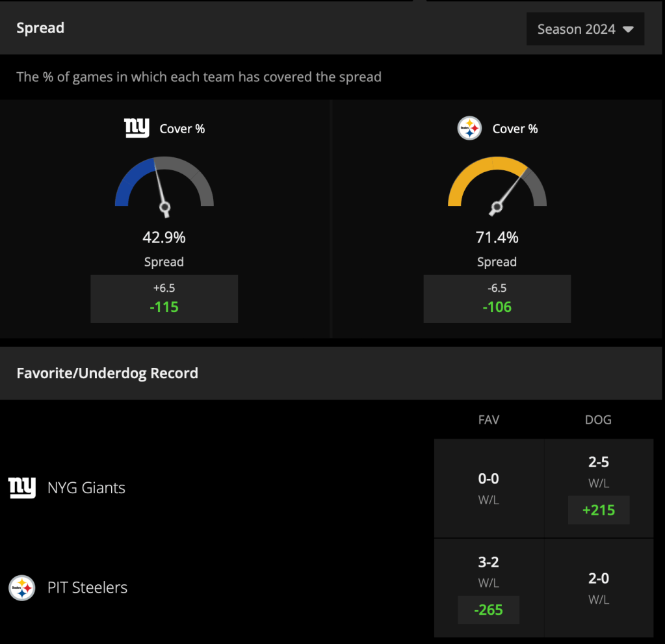665x644 pixels.
Task: Pick the Giants +215 moneyline odds
Action: pyautogui.click(x=599, y=510)
